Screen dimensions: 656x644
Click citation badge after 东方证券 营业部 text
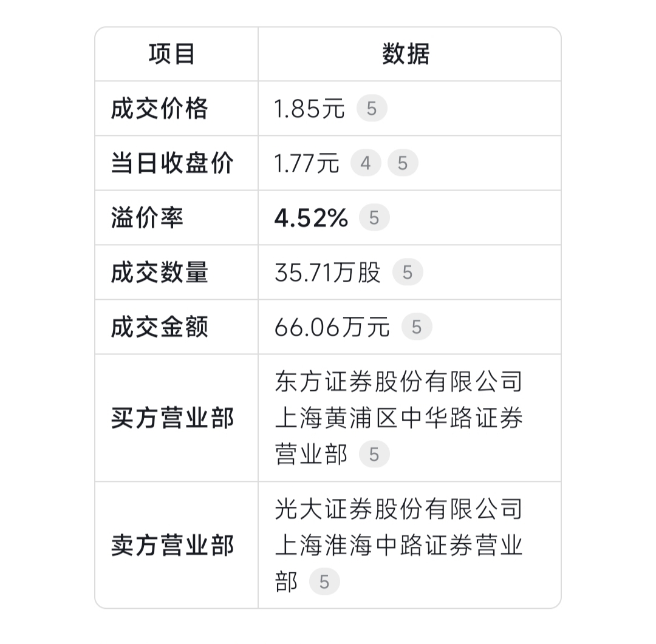374,455
